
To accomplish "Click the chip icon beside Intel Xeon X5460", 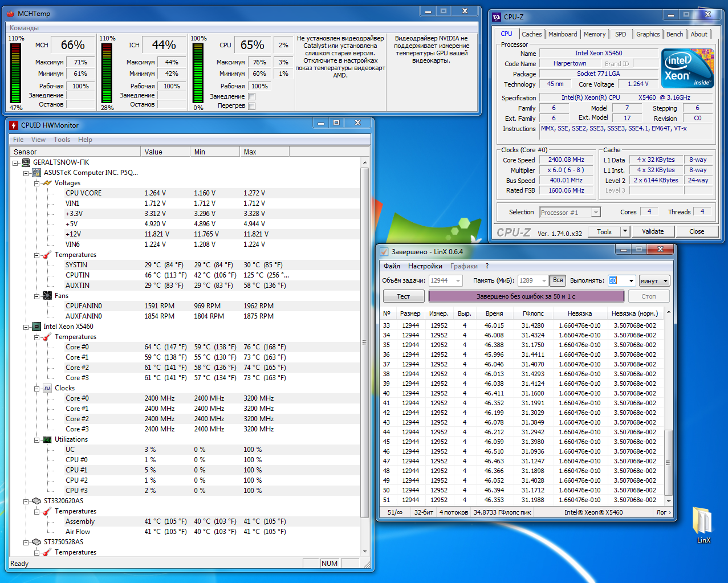I will (x=36, y=327).
